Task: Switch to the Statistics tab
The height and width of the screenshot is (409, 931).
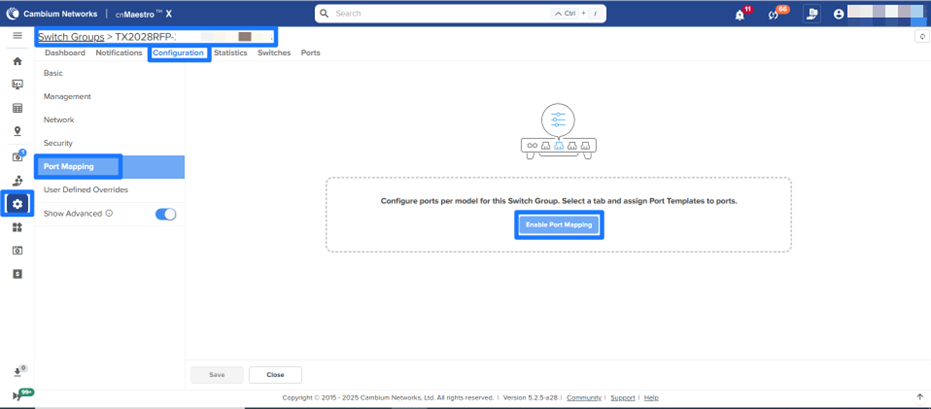Action: [x=230, y=53]
